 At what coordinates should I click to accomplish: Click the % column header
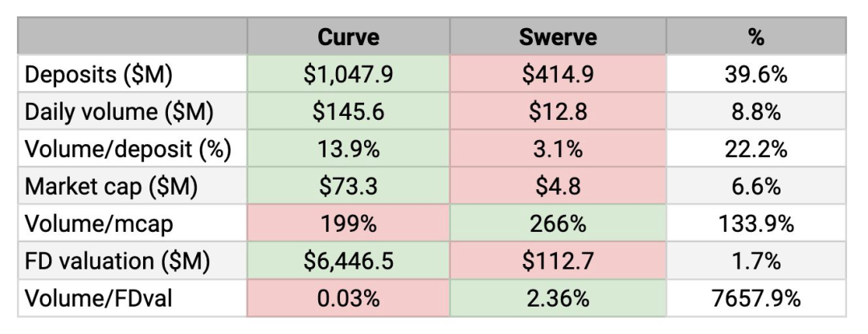(x=755, y=36)
